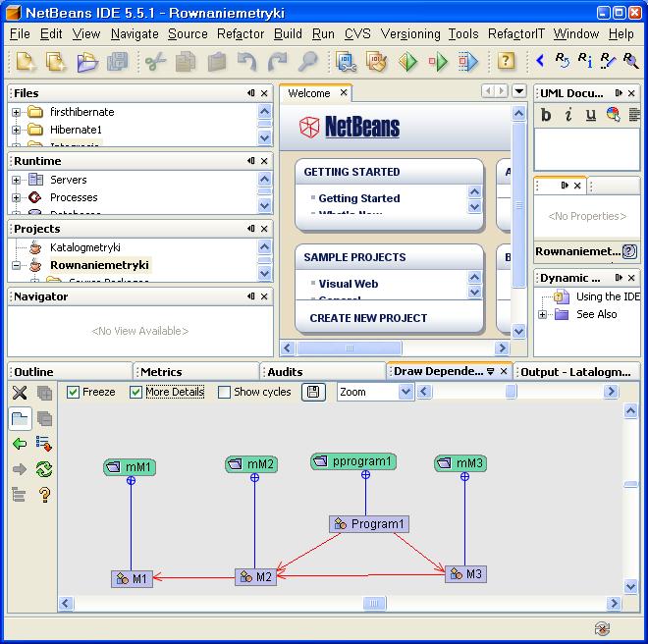Viewport: 648px width, 644px height.
Task: Click the color palette icon in UML Documentation
Action: click(614, 115)
